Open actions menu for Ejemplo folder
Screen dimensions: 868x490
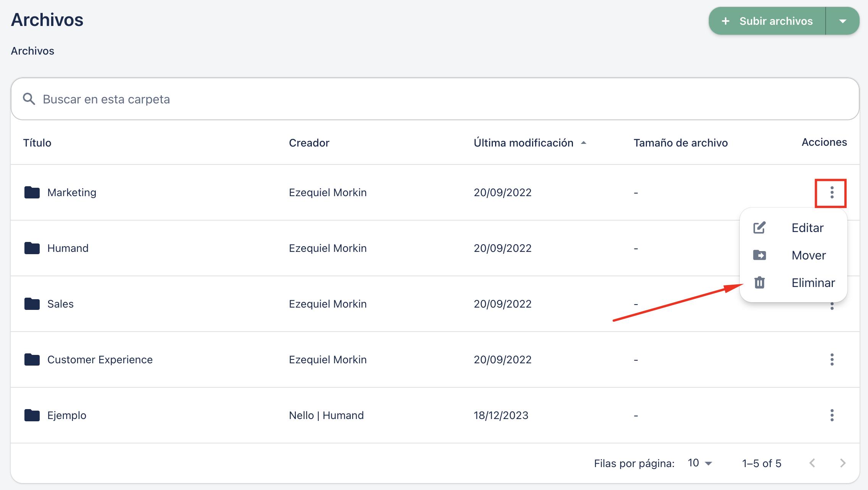click(x=832, y=415)
